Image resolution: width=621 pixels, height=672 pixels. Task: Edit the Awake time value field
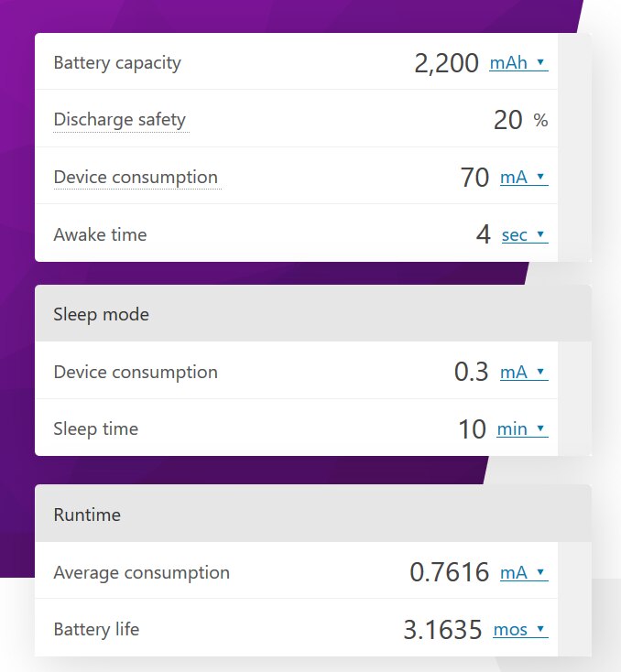click(484, 235)
